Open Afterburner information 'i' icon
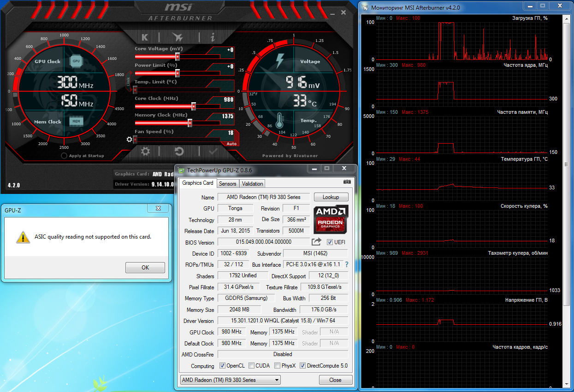This screenshot has width=574, height=392. tap(213, 37)
